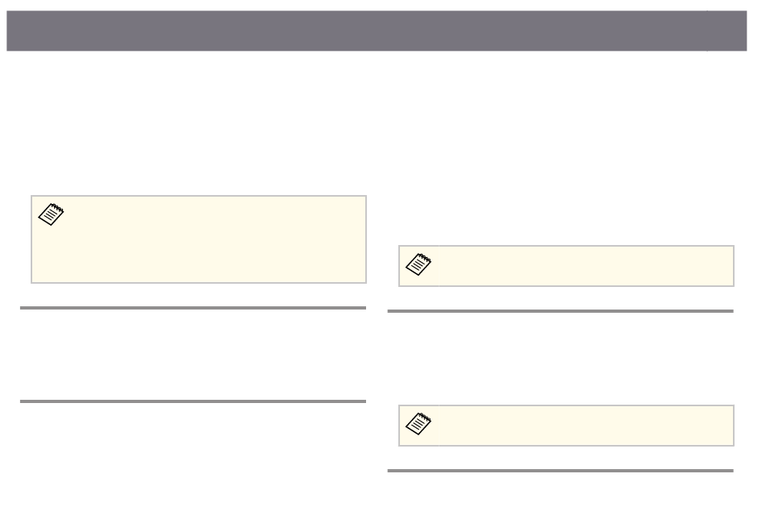Click the blank section between the left-column dividers
The height and width of the screenshot is (532, 766).
coord(193,355)
